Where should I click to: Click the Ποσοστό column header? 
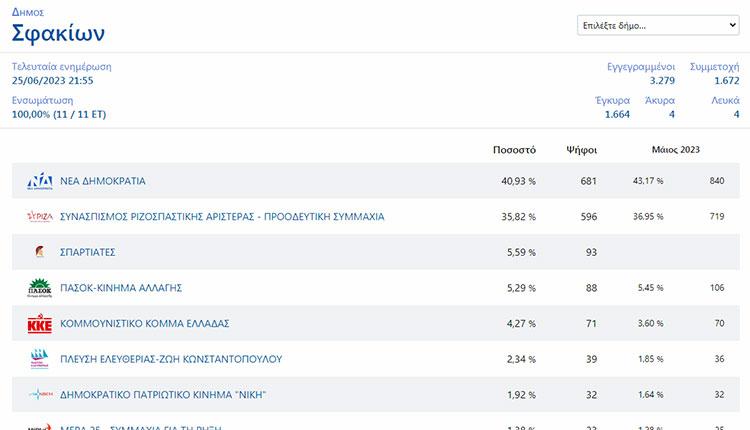(514, 150)
